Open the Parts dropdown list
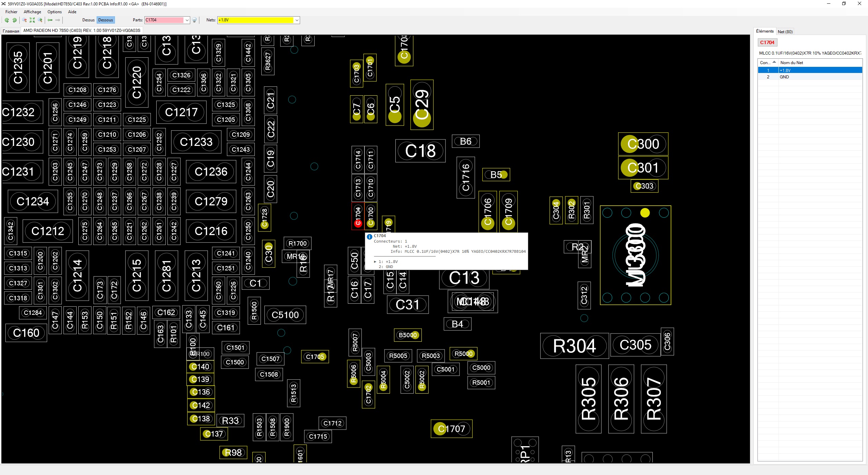This screenshot has width=868, height=475. 187,20
